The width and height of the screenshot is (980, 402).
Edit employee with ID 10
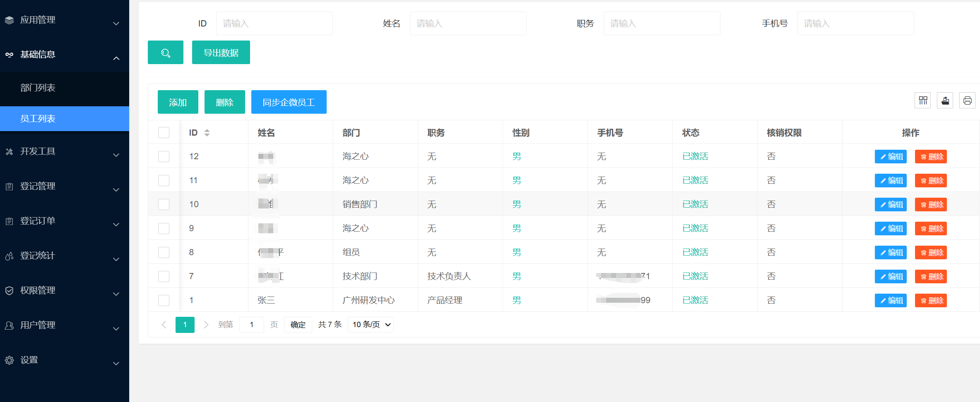[891, 205]
